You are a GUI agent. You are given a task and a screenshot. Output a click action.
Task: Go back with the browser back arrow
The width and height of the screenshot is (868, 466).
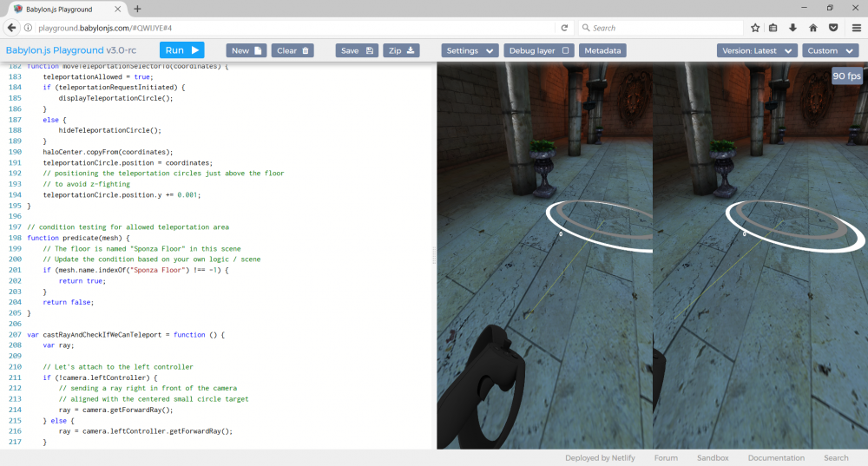click(x=11, y=28)
